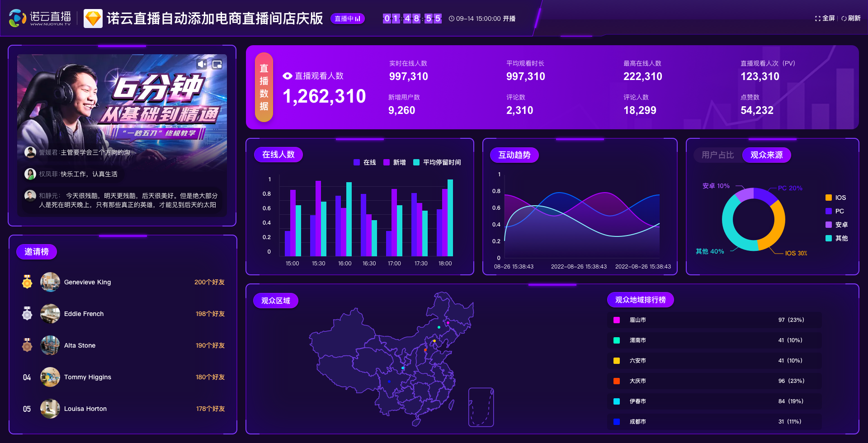
Task: Click the diamond Sketch icon
Action: (93, 19)
